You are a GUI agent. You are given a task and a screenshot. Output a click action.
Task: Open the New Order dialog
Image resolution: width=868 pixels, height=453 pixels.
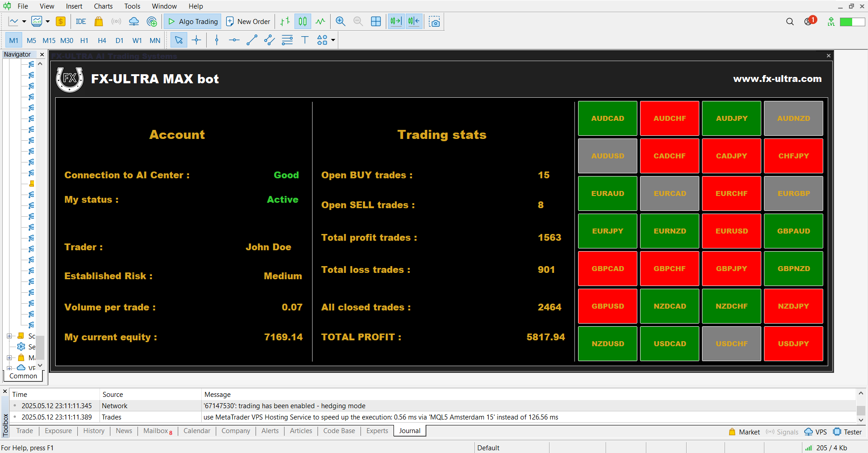248,21
